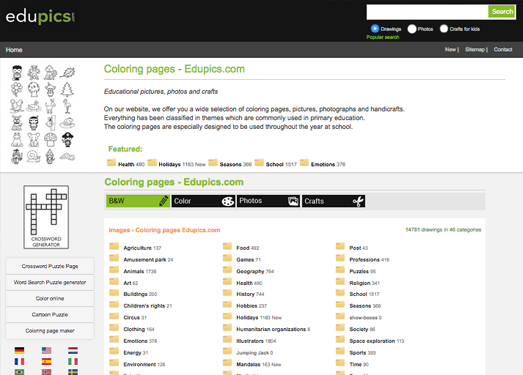
Task: Open the Agriculture folder icon
Action: click(x=114, y=247)
